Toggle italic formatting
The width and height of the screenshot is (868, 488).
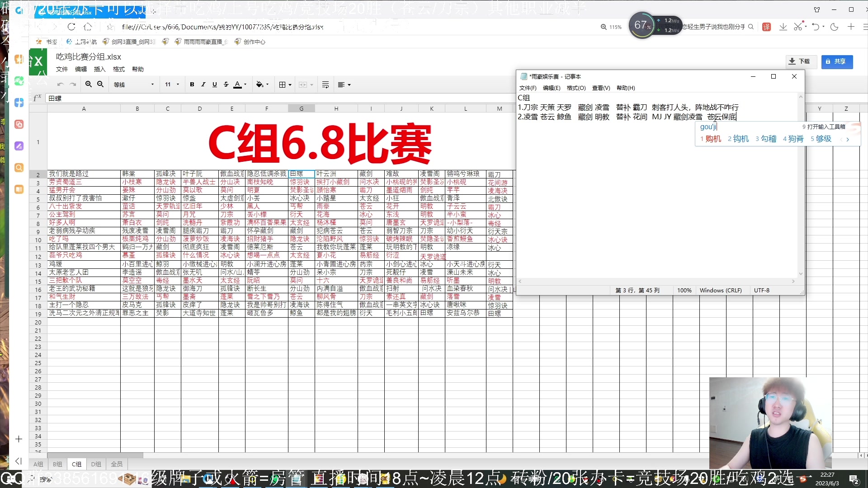point(203,84)
